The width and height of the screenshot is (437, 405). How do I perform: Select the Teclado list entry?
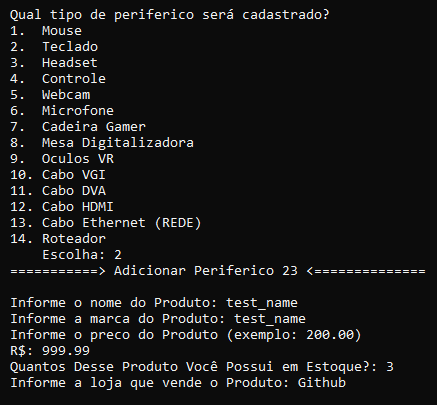pos(54,47)
